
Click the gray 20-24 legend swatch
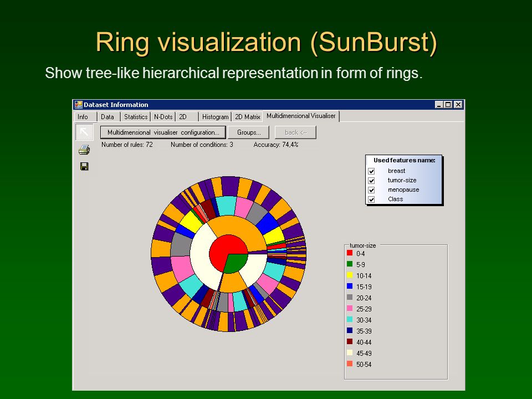pos(350,297)
